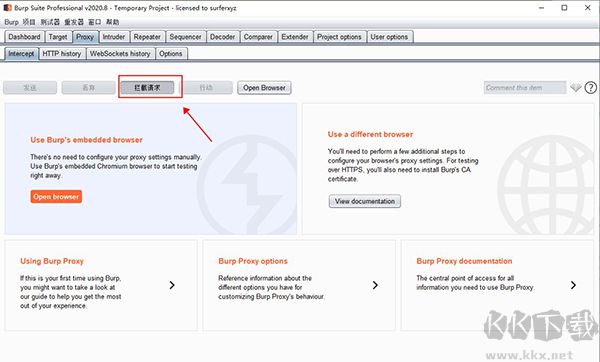
Task: Close the Burp Suite window
Action: coord(588,8)
